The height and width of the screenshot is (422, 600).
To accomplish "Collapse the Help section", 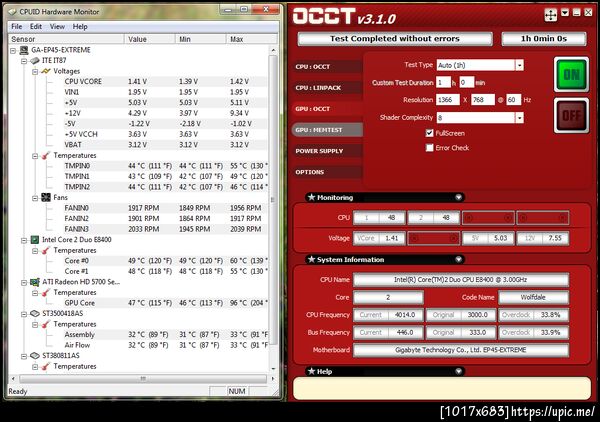I will 458,371.
